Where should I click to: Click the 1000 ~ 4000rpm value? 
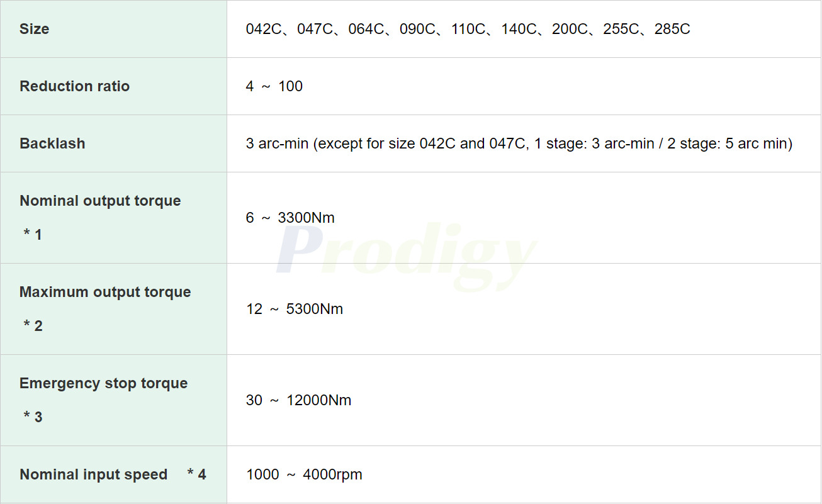pyautogui.click(x=304, y=474)
